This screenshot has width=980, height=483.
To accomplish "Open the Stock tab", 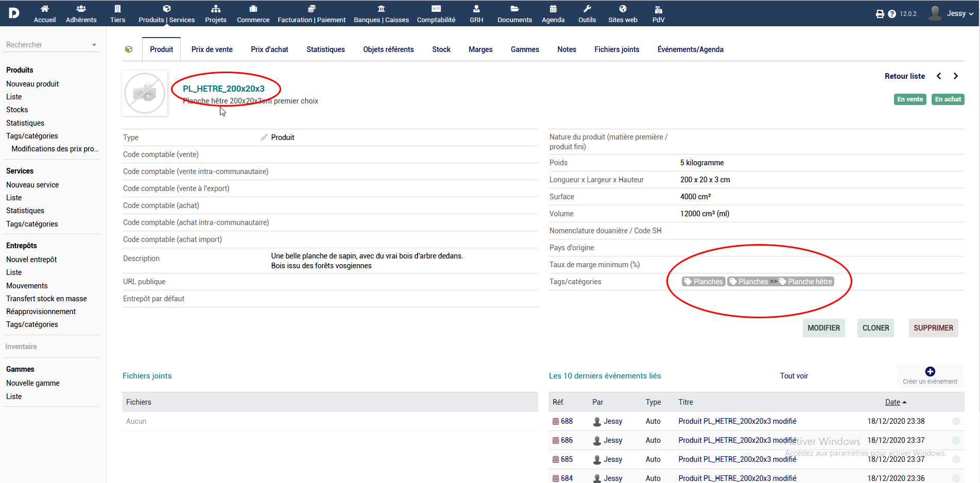I will 441,49.
